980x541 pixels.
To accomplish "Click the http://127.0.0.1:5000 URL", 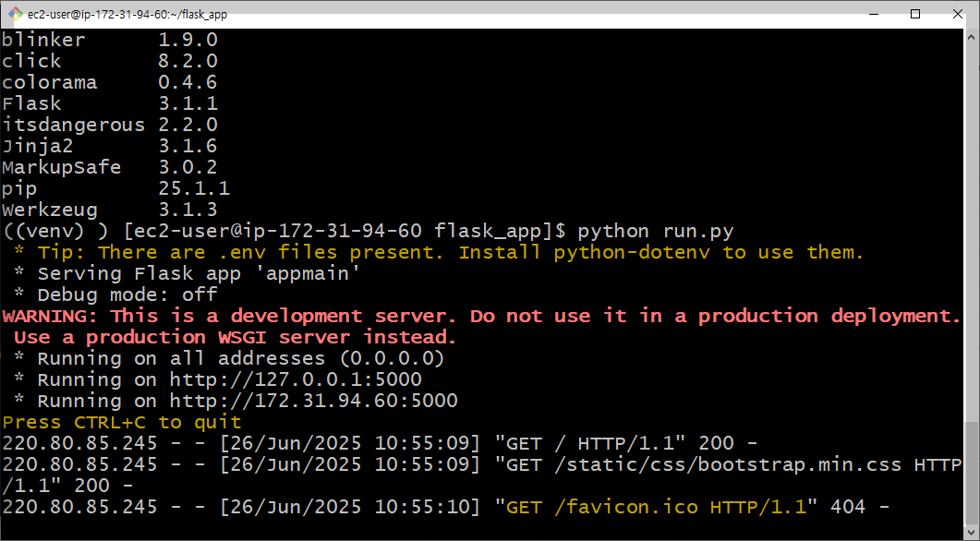I will pyautogui.click(x=296, y=379).
